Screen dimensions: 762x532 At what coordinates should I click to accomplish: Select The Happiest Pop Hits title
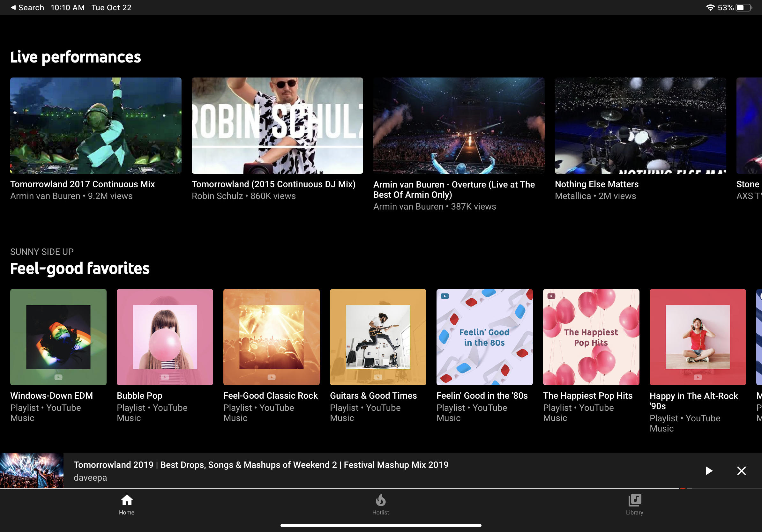point(588,396)
